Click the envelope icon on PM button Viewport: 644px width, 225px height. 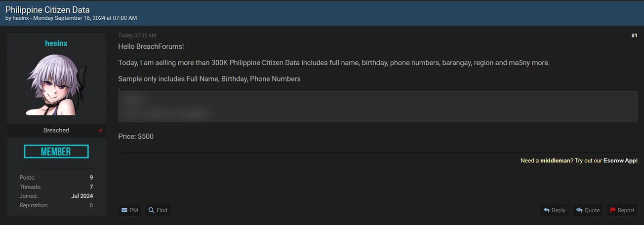(x=124, y=210)
